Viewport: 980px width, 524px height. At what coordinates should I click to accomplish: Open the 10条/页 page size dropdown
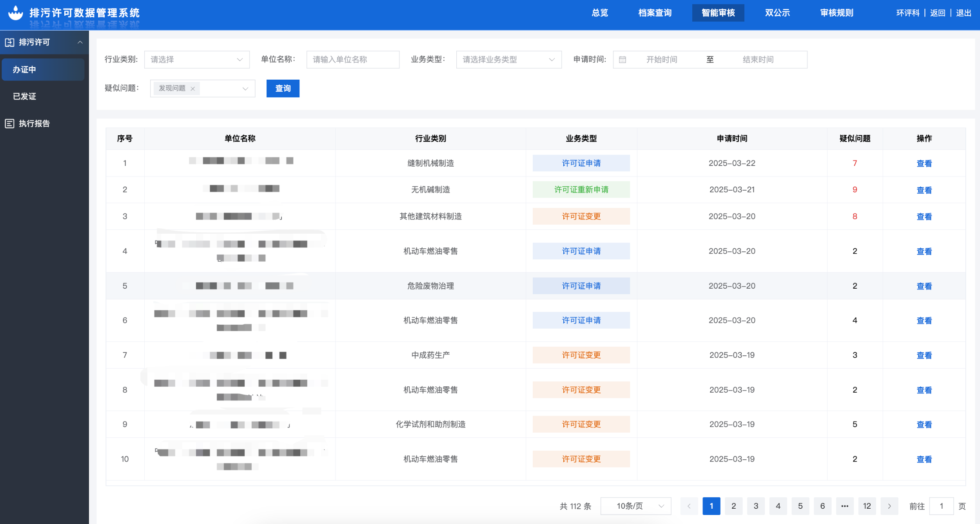[635, 506]
